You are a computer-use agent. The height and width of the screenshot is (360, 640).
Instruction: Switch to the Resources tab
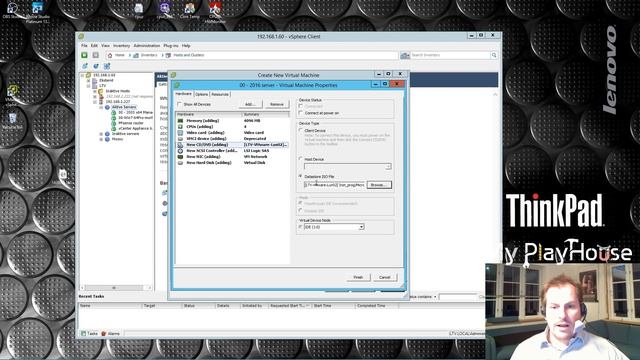coord(220,94)
